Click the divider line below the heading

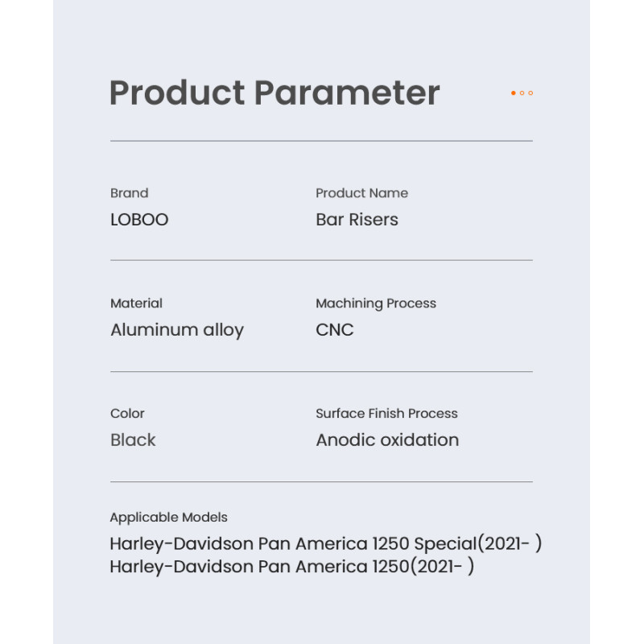(x=321, y=141)
